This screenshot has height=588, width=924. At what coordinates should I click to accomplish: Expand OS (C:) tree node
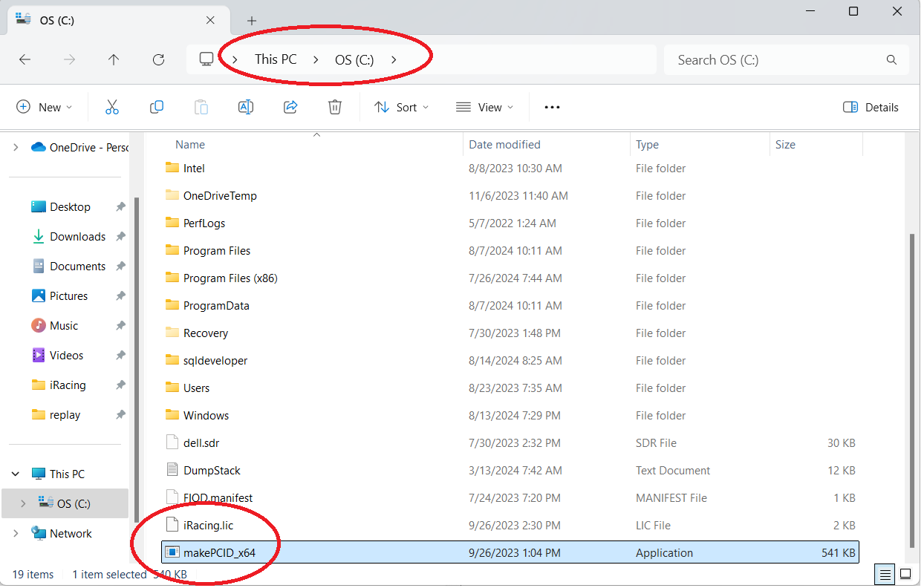(x=23, y=503)
